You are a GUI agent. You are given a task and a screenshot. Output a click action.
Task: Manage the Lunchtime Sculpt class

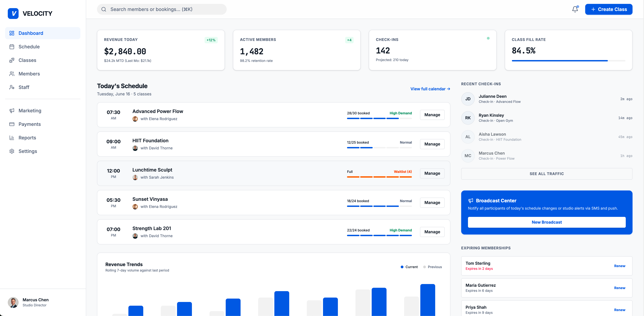[x=432, y=173]
